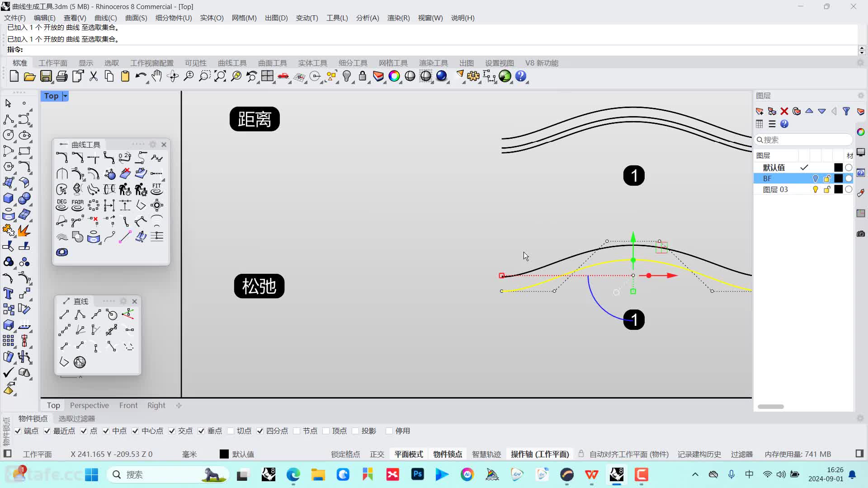868x488 pixels.
Task: Enable the 切点 osnap checkbox
Action: point(231,431)
